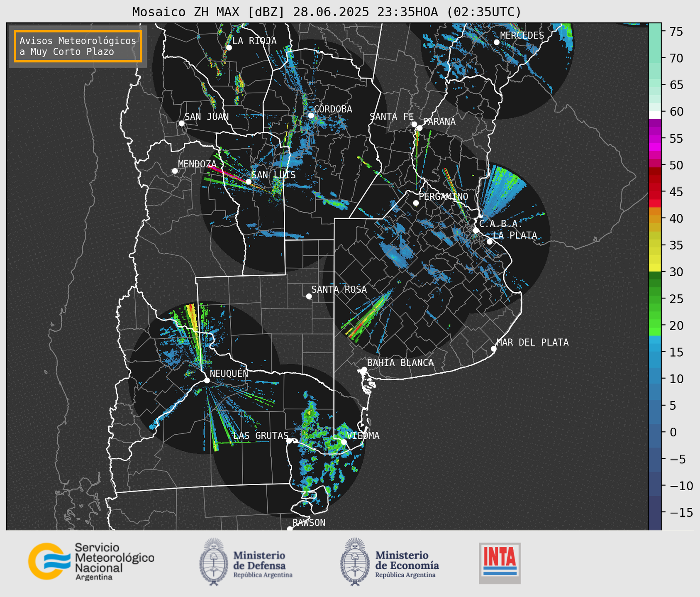
Task: Click the VIEDMA label text
Action: click(363, 436)
